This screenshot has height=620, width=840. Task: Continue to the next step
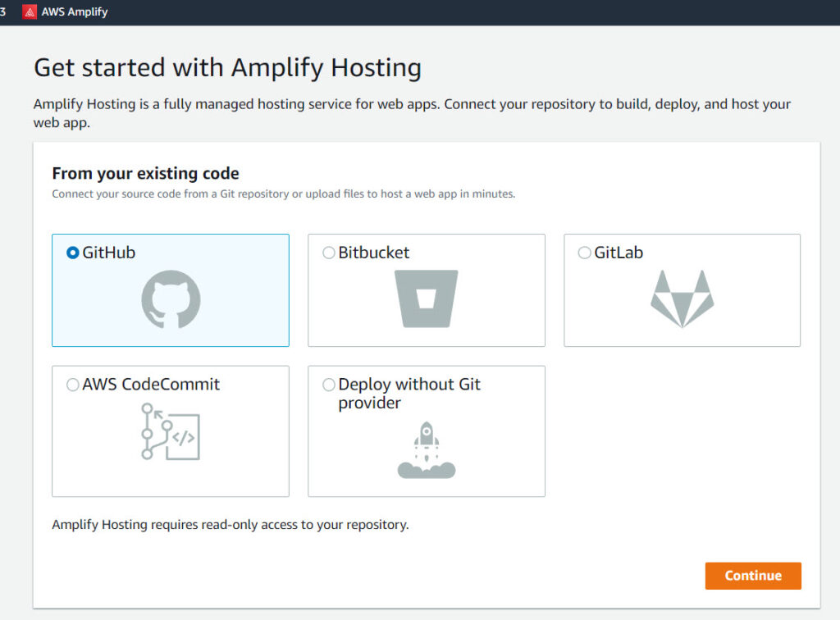(753, 576)
